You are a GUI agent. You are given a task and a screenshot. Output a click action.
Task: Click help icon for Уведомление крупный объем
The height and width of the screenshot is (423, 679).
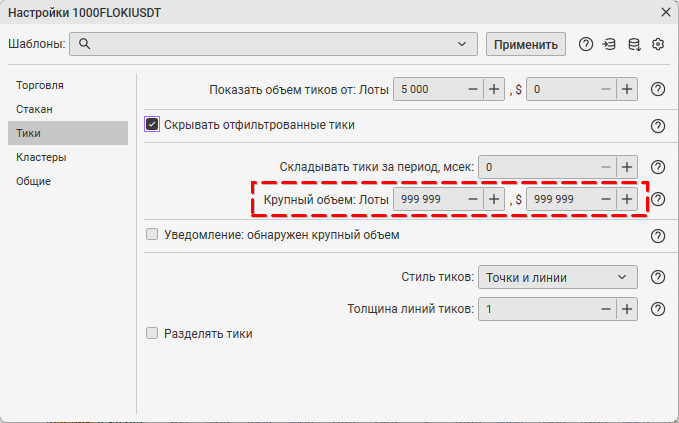coord(658,236)
